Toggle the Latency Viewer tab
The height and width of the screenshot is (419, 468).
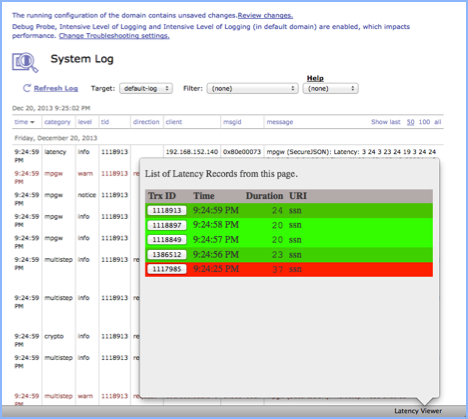(418, 411)
